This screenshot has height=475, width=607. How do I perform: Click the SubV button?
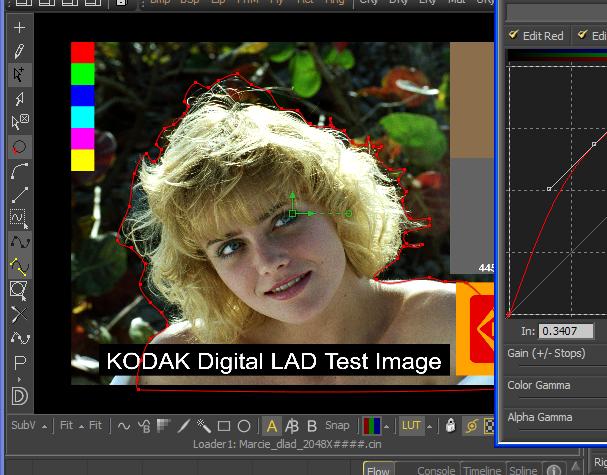tap(23, 425)
